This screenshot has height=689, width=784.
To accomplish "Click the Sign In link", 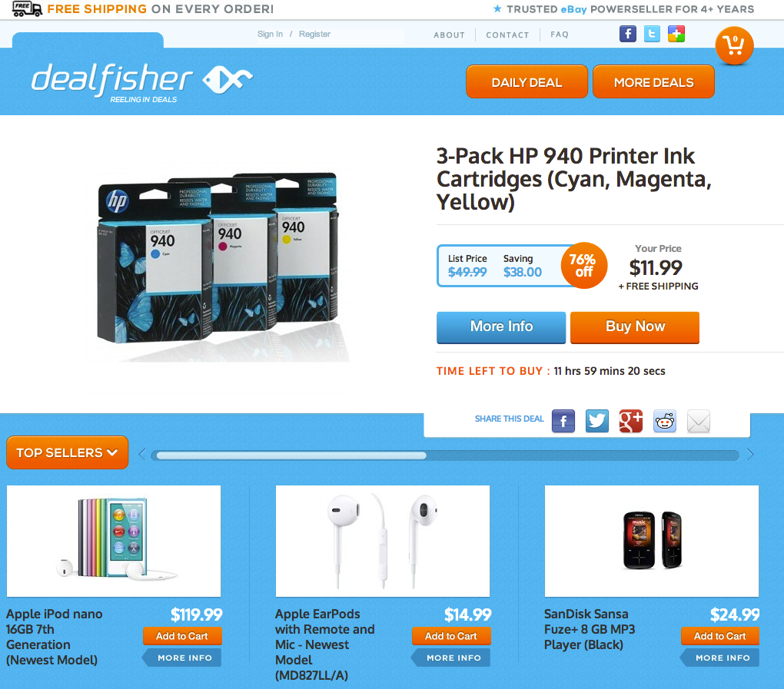I will click(270, 34).
